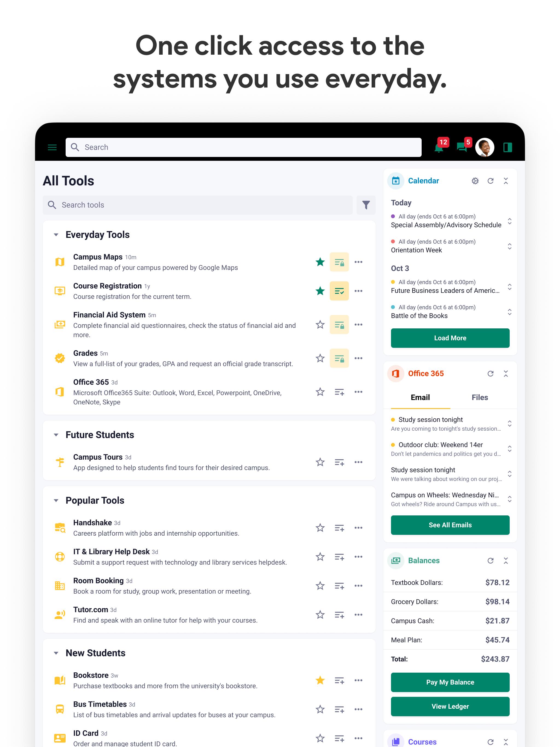Screen dimensions: 560x747
Task: Toggle the side panel icon in header
Action: click(x=507, y=147)
